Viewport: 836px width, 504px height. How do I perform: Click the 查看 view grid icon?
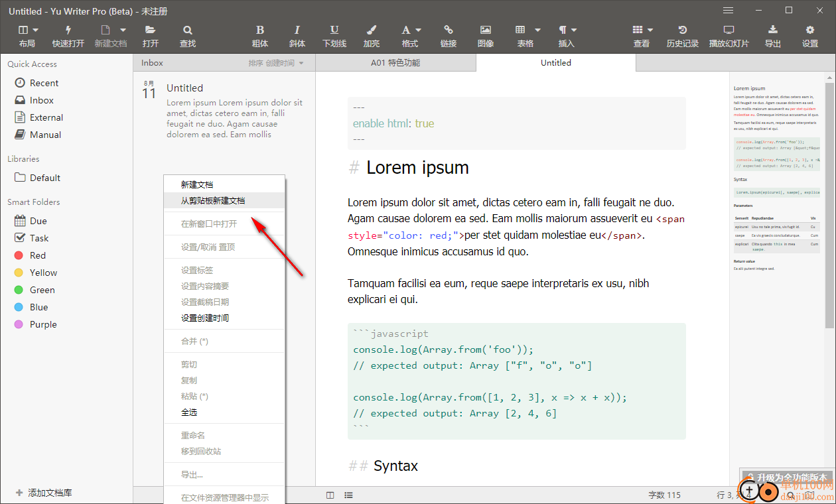[638, 30]
